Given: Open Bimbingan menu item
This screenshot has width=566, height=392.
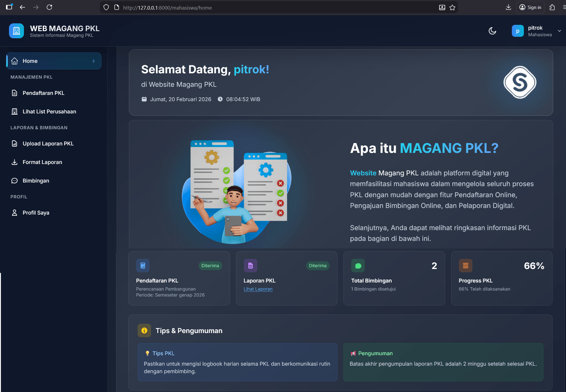Looking at the screenshot, I should coord(54,181).
